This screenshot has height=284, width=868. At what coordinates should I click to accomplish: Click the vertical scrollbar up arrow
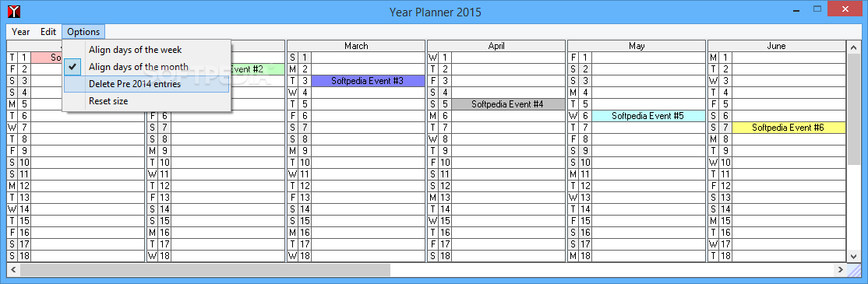tap(852, 47)
